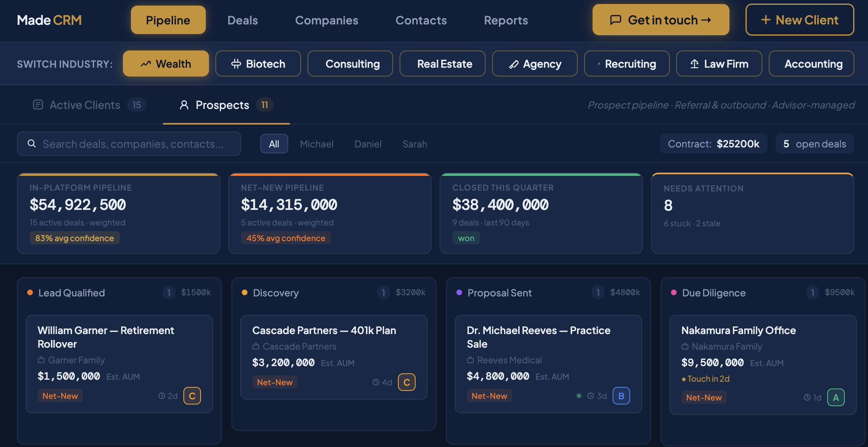Switch industry to Biotech
Screen dimensions: 868x447
(258, 64)
